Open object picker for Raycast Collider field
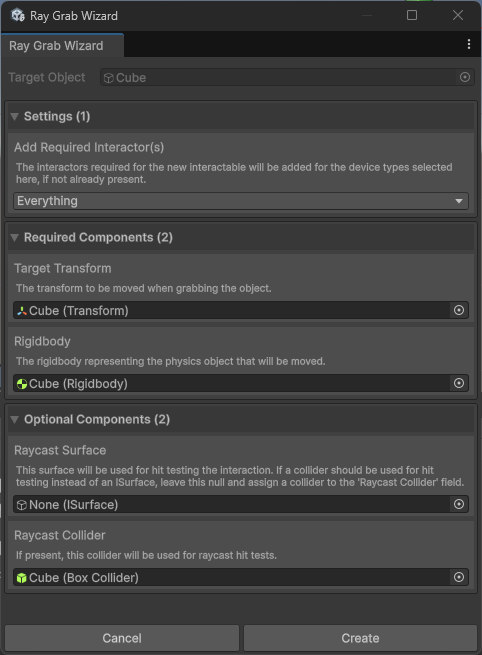This screenshot has height=655, width=482. [459, 577]
